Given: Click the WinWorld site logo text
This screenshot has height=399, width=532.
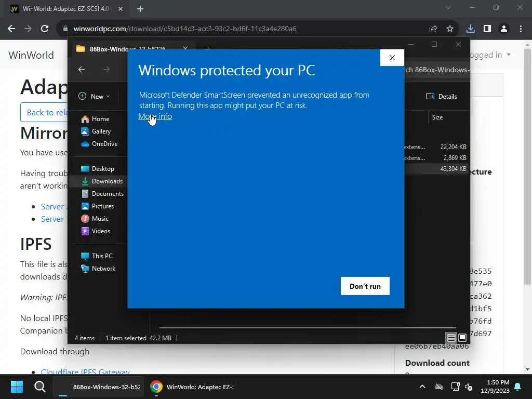Looking at the screenshot, I should pyautogui.click(x=31, y=55).
